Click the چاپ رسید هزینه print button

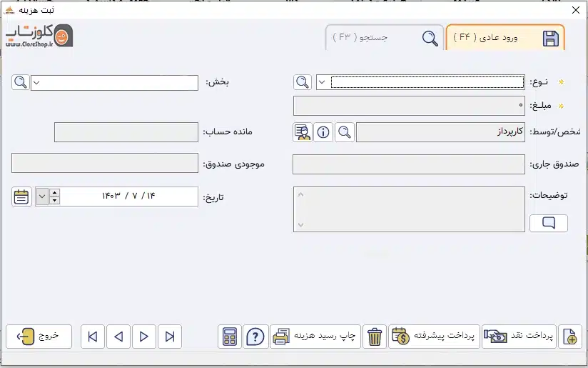point(315,337)
